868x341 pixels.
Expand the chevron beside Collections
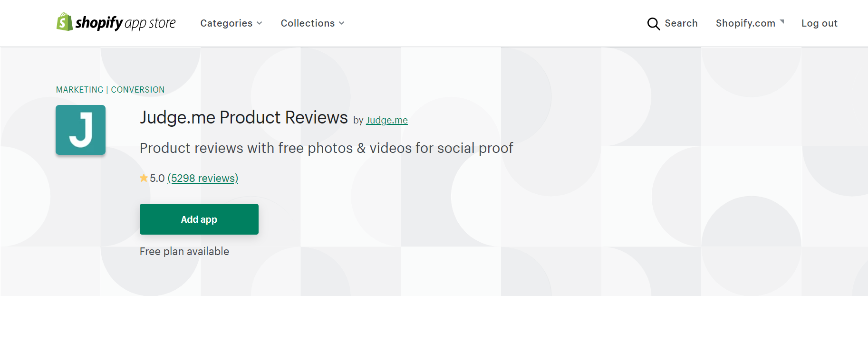point(342,23)
